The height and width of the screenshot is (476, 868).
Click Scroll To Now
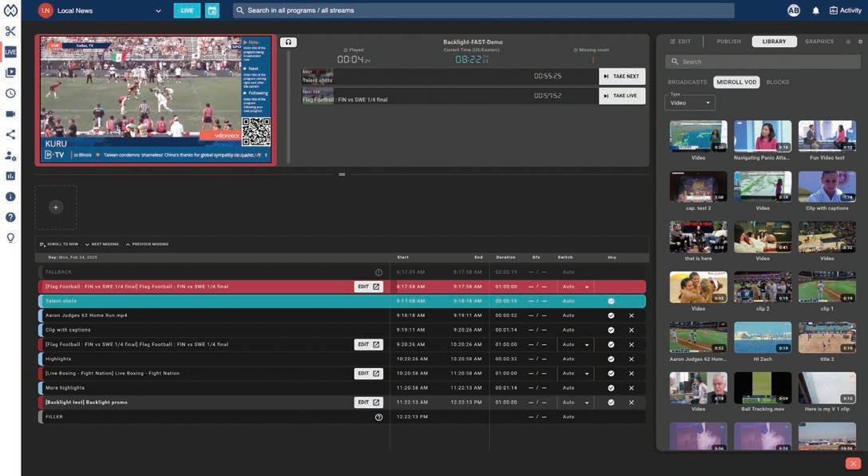pos(59,244)
